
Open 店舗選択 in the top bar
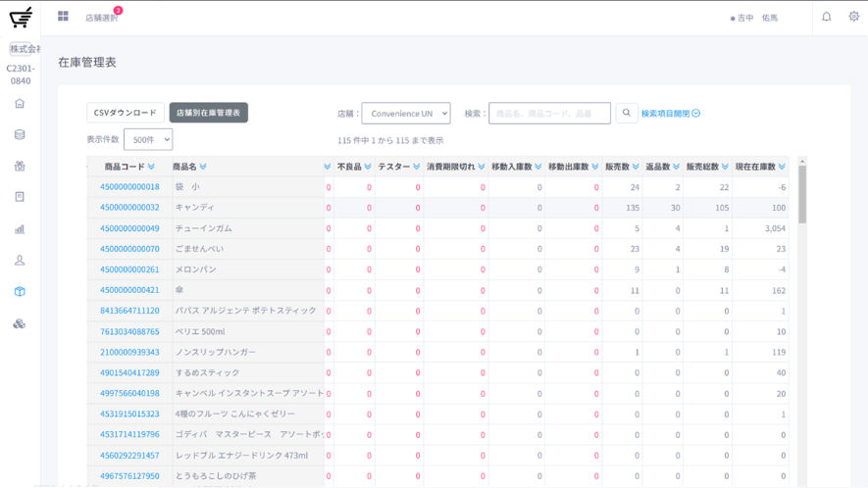click(x=101, y=18)
